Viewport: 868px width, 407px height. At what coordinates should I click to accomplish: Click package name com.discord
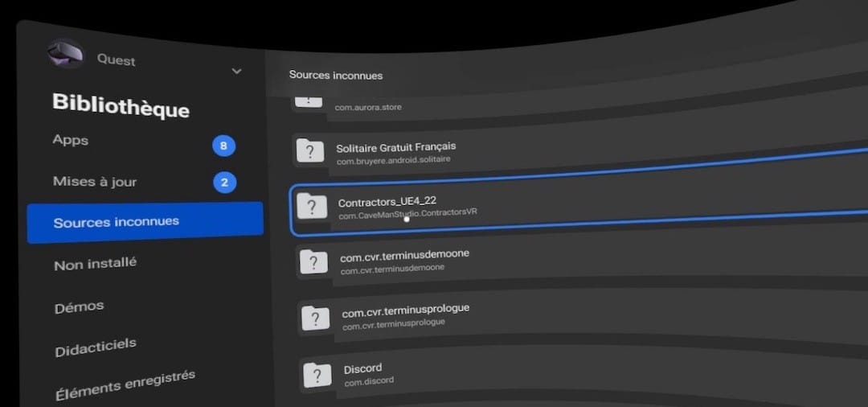pyautogui.click(x=369, y=381)
